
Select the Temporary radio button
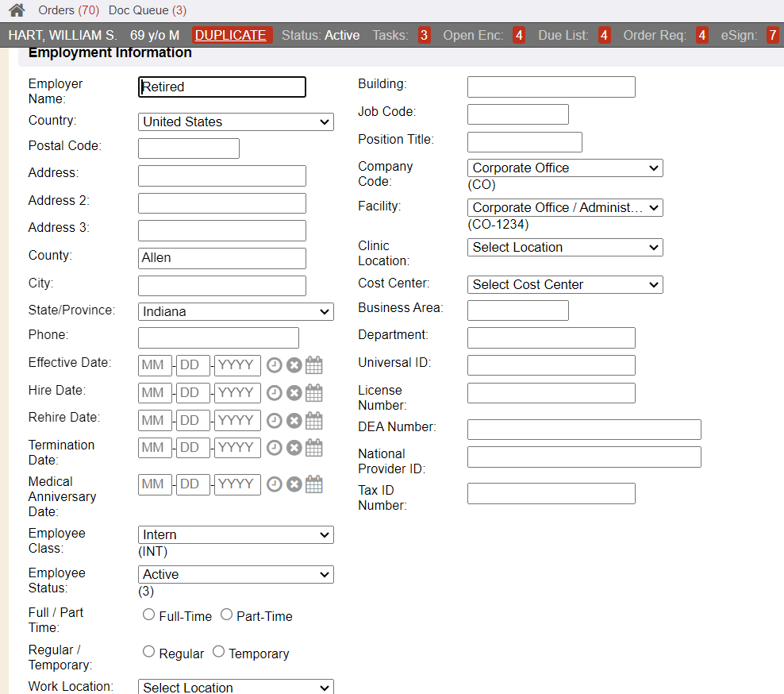[218, 652]
